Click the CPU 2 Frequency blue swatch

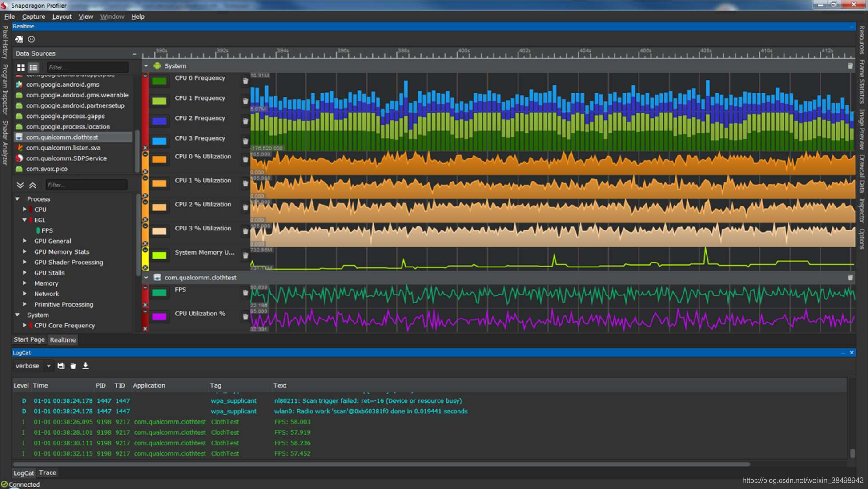159,121
